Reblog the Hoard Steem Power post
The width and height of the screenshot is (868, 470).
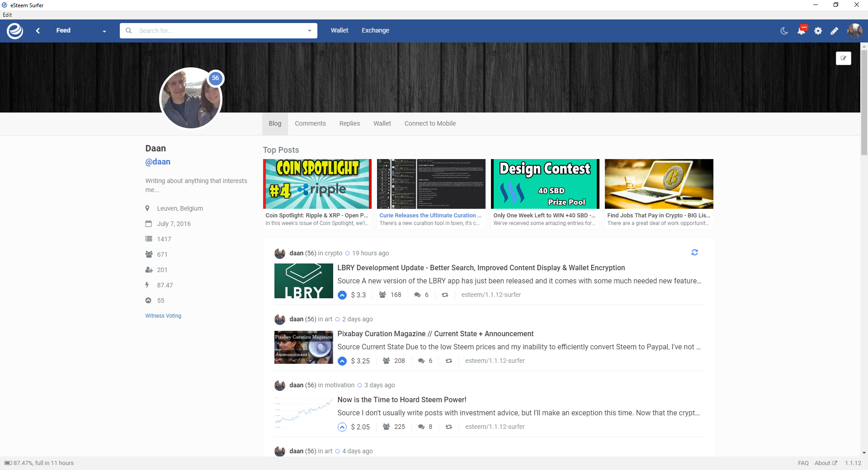pos(449,427)
